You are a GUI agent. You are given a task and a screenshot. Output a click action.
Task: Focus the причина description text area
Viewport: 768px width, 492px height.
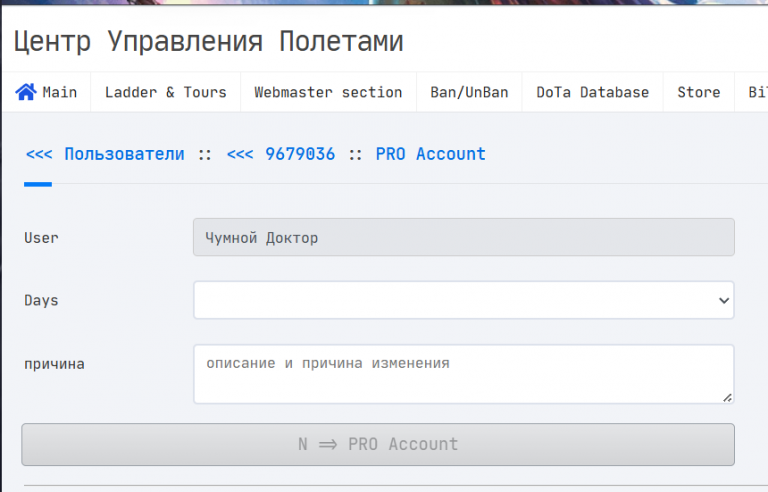pyautogui.click(x=464, y=374)
